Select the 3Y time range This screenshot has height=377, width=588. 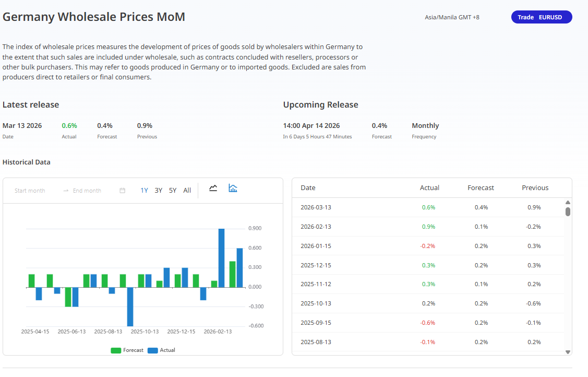158,191
